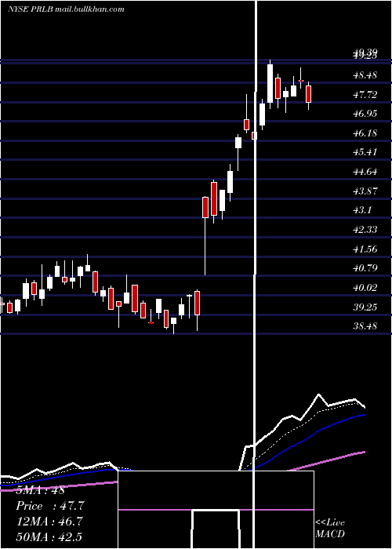Click the last red candlestick on the right
The height and width of the screenshot is (549, 392).
coord(308,94)
